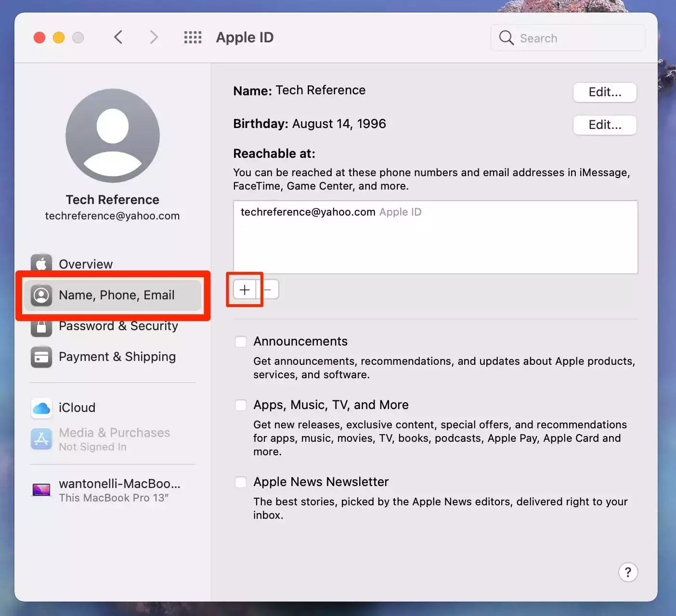The height and width of the screenshot is (616, 676).
Task: Click the profile avatar picture
Action: pos(113,136)
